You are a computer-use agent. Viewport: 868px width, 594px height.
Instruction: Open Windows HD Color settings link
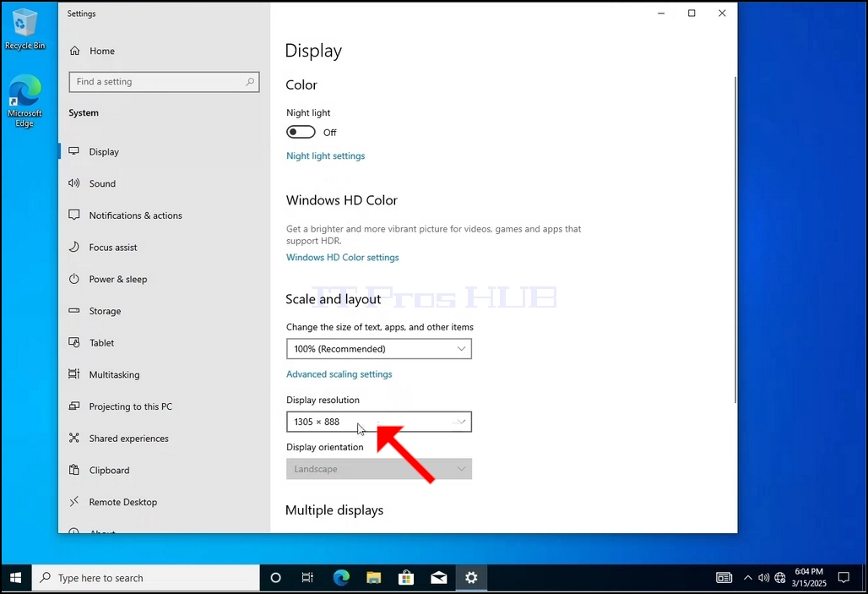click(342, 257)
